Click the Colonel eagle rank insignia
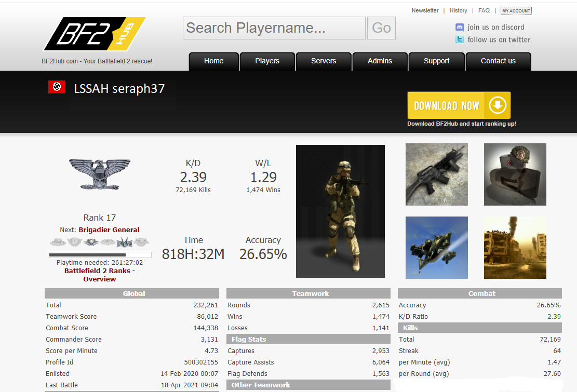The width and height of the screenshot is (577, 392). coord(99,174)
